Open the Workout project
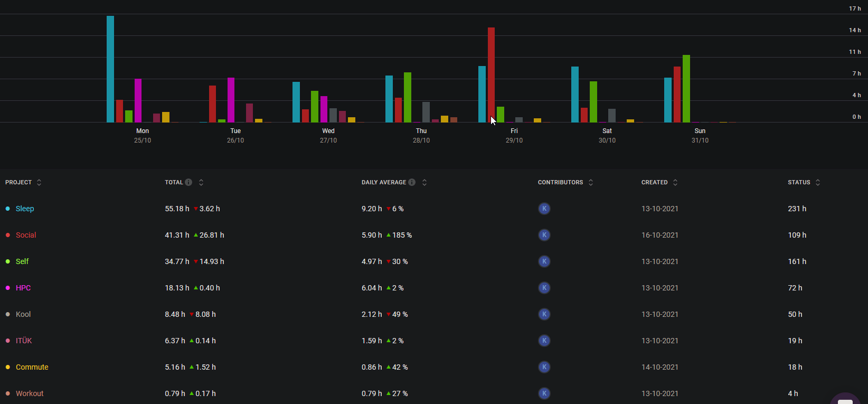868x404 pixels. pos(30,393)
